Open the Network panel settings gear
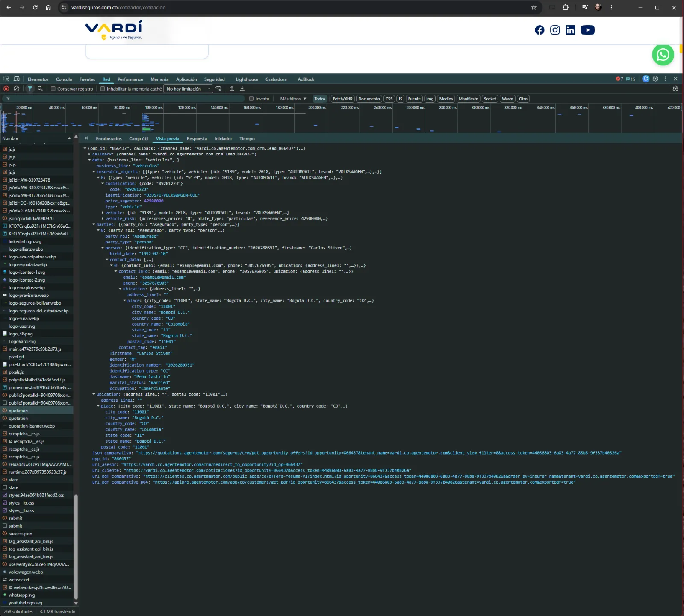The image size is (684, 616). [x=675, y=89]
